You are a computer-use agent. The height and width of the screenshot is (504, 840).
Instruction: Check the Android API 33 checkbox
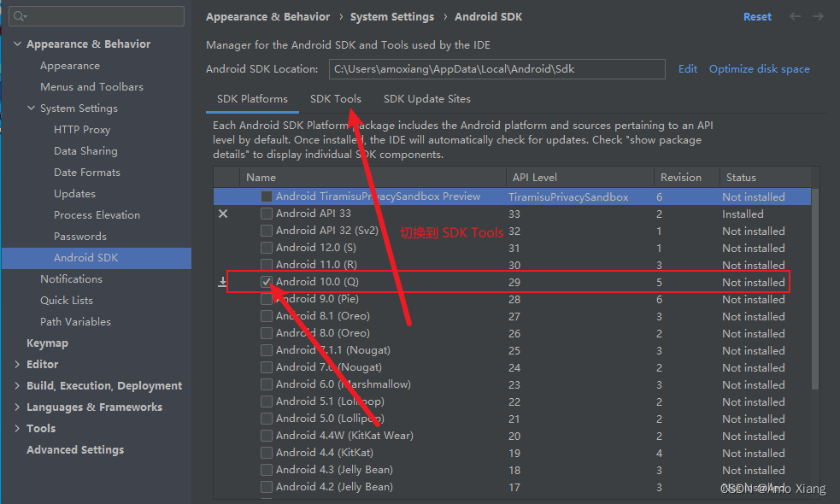tap(267, 214)
